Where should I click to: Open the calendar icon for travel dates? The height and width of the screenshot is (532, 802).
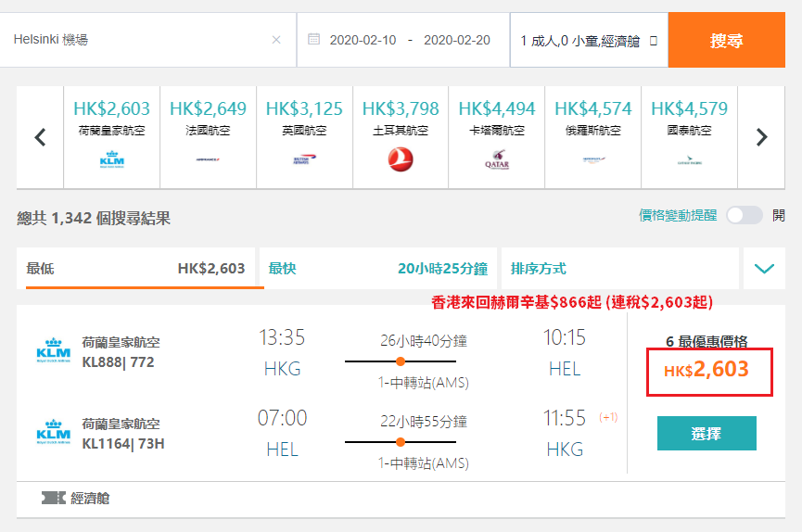(313, 39)
